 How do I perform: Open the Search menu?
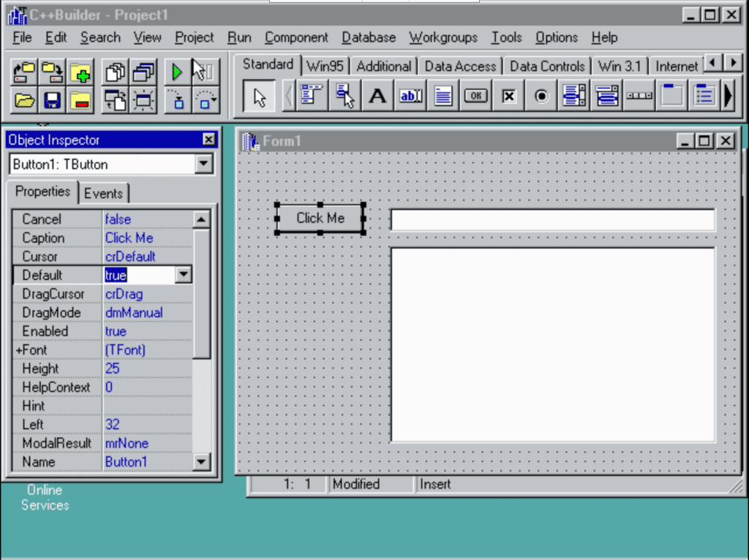pyautogui.click(x=100, y=37)
